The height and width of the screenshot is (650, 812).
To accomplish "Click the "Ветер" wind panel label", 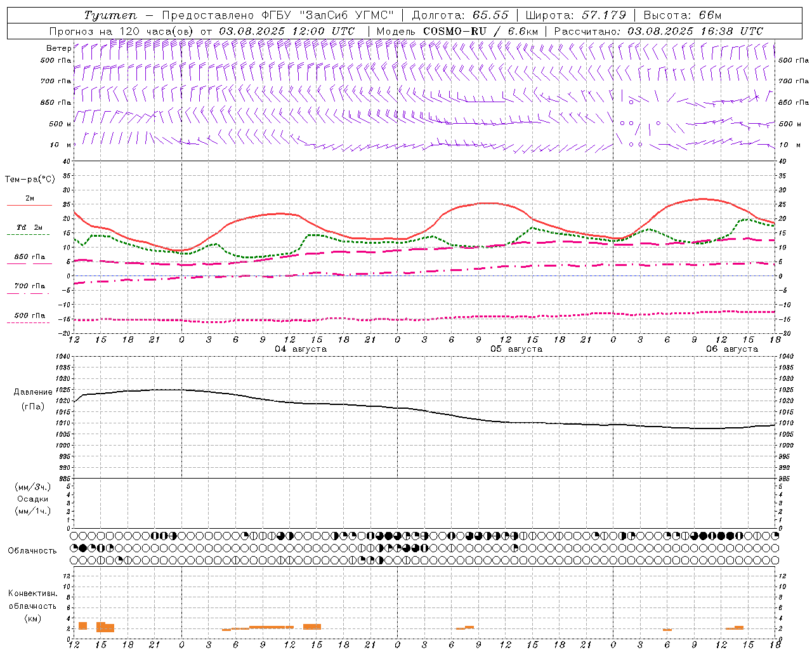I will (x=58, y=48).
